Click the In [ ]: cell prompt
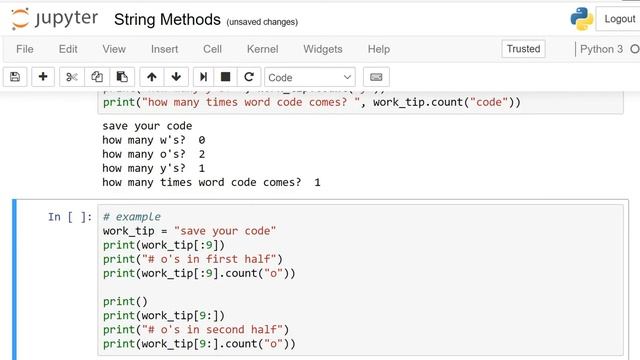Screen dimensions: 640x360 pos(70,217)
